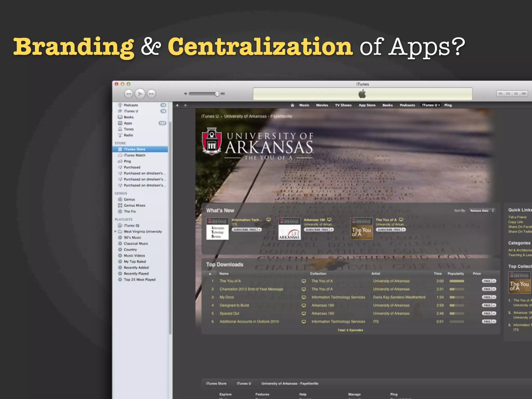Viewport: 532px width, 399px height.
Task: Open the Podcasts store tab
Action: click(407, 105)
